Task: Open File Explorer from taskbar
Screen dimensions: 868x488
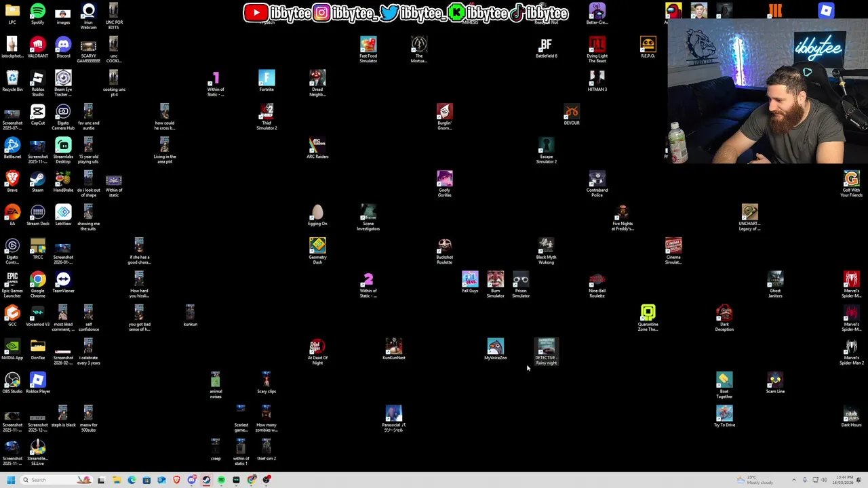Action: (116, 480)
